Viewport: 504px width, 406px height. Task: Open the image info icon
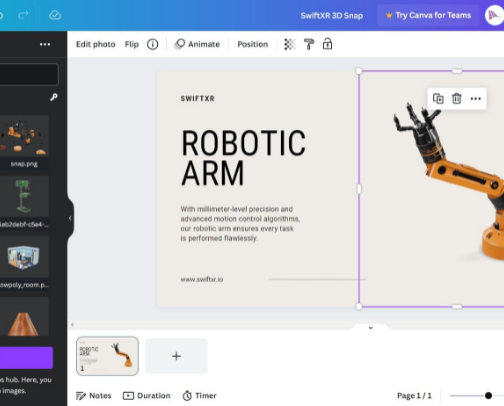coord(153,44)
